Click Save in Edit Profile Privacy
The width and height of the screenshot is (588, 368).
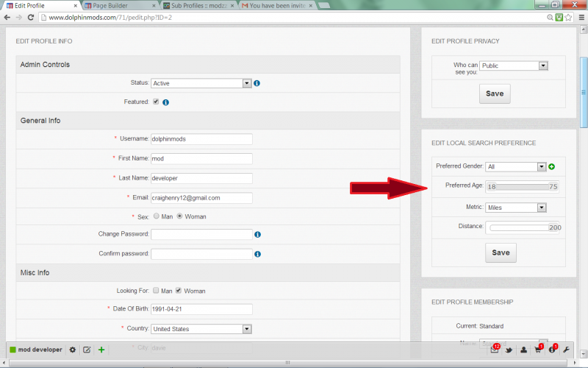pos(495,94)
